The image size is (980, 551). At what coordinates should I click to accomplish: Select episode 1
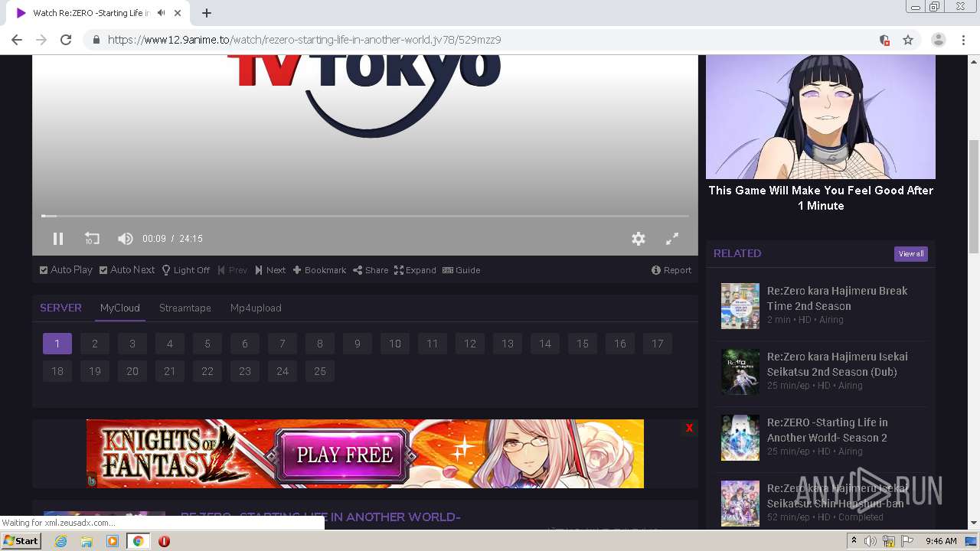[x=57, y=344]
